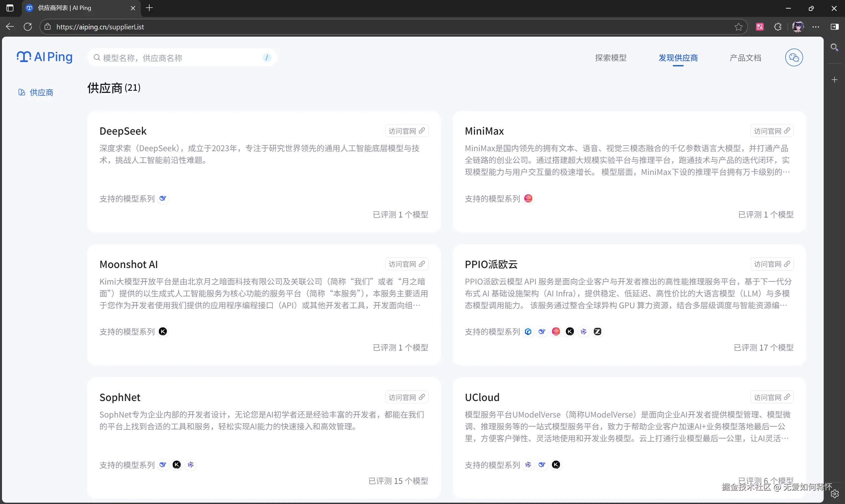The image size is (845, 504).
Task: Click the plus icon in the right side panel
Action: coord(835,80)
